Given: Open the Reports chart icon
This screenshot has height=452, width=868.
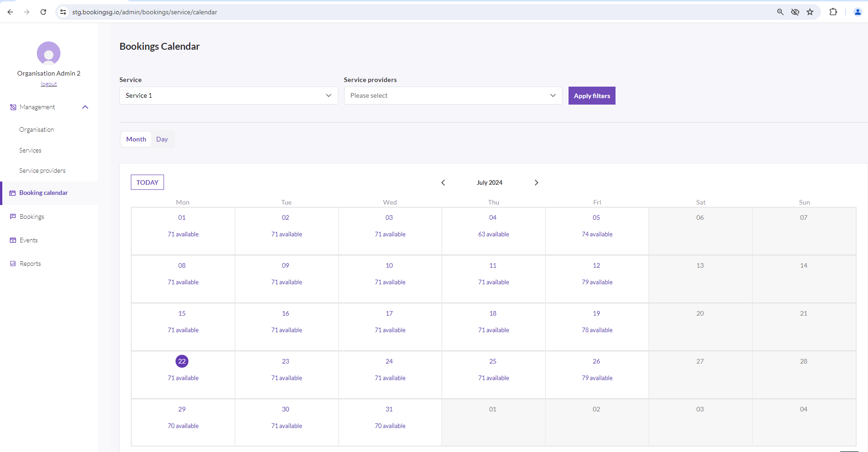Looking at the screenshot, I should (12, 263).
